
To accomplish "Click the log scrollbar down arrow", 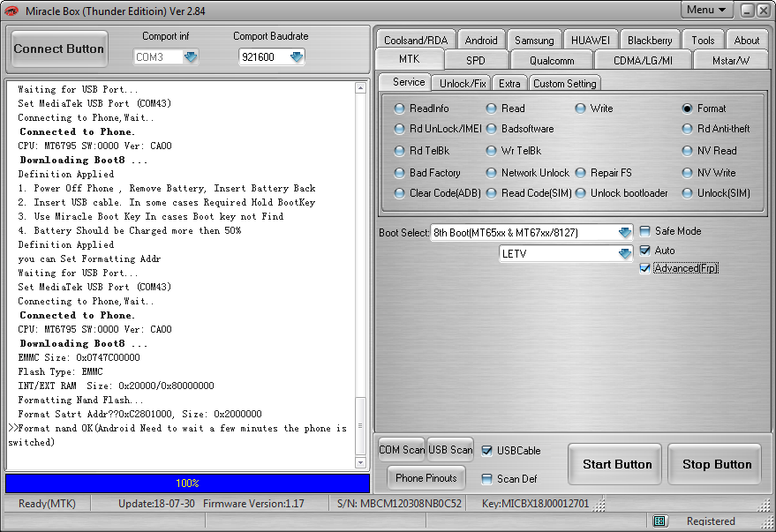I will point(360,463).
